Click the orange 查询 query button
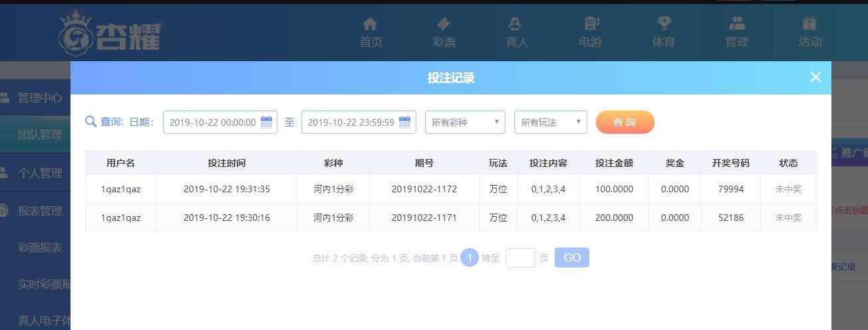The height and width of the screenshot is (330, 868). tap(625, 122)
